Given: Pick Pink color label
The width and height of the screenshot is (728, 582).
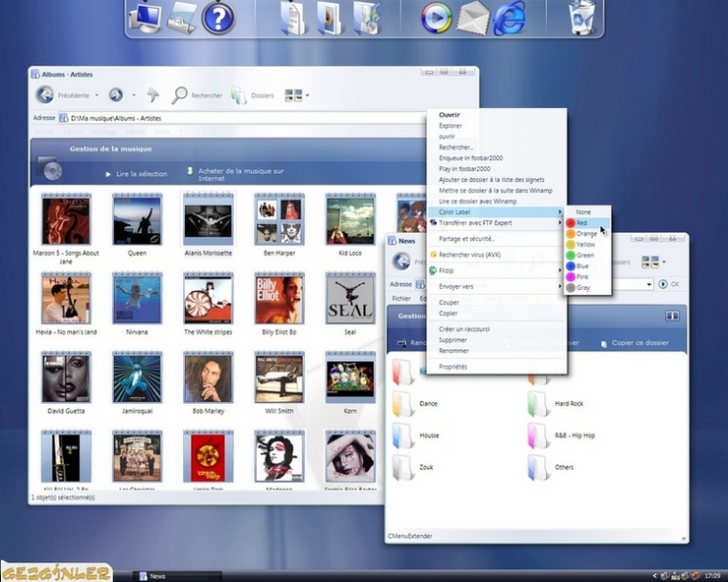Looking at the screenshot, I should coord(587,276).
